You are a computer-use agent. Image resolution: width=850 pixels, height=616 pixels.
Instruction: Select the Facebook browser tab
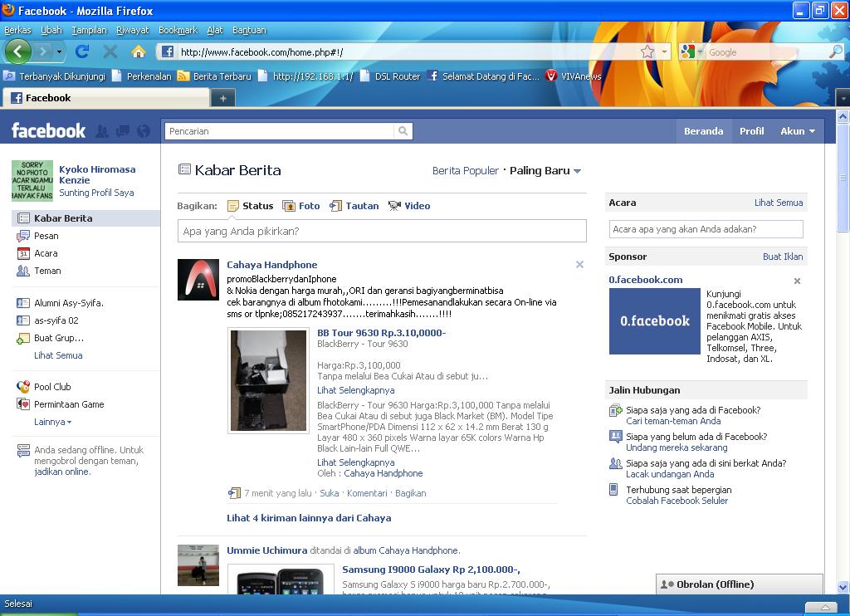tap(106, 98)
